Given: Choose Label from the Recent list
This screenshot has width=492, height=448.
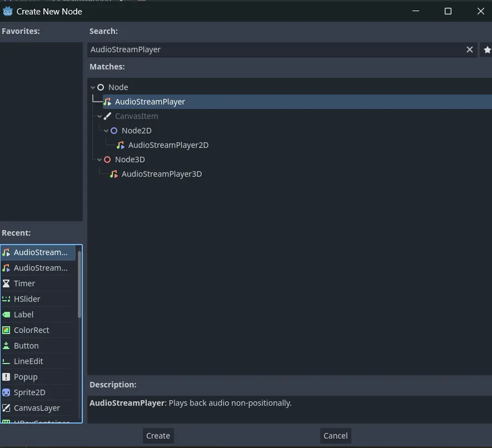Looking at the screenshot, I should point(38,315).
